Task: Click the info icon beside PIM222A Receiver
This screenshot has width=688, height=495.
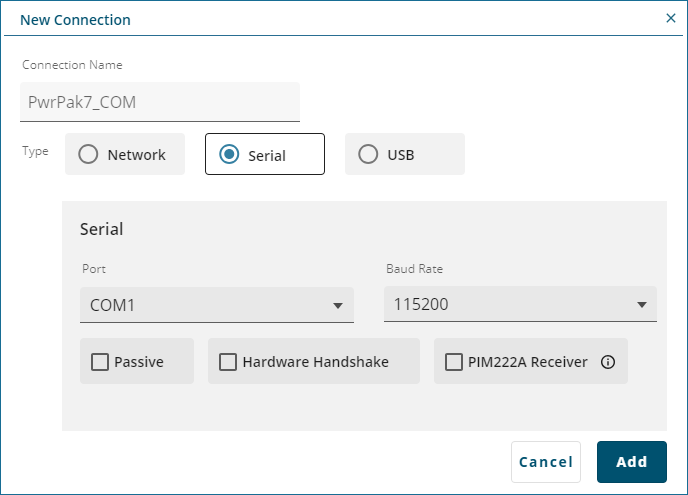Action: click(x=607, y=362)
